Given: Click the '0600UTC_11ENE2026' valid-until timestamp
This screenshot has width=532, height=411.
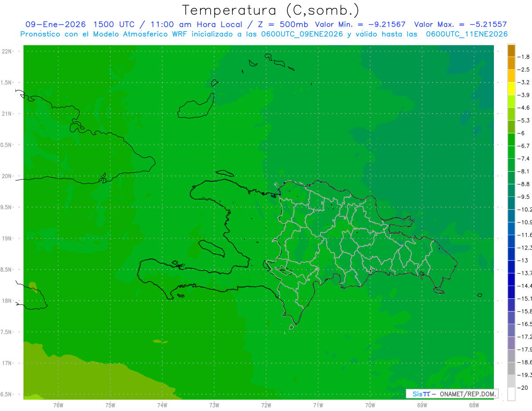Looking at the screenshot, I should (466, 34).
